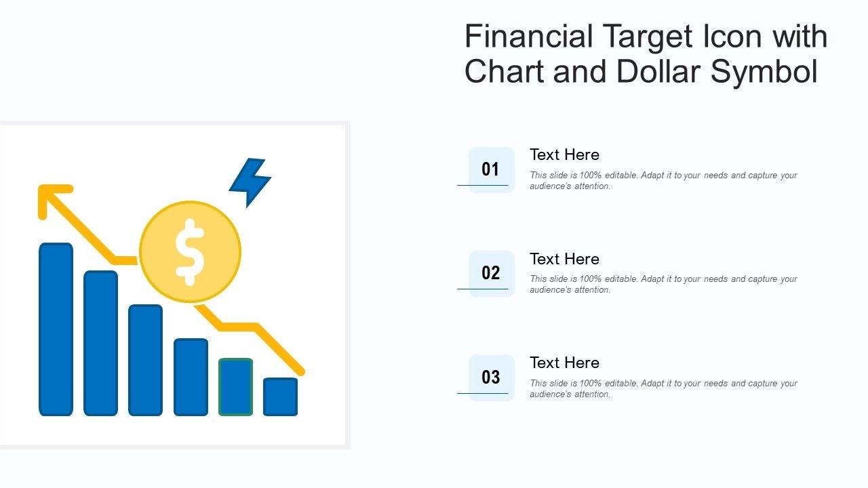This screenshot has width=868, height=488.
Task: Select the yellow dollar coin icon
Action: 190,251
